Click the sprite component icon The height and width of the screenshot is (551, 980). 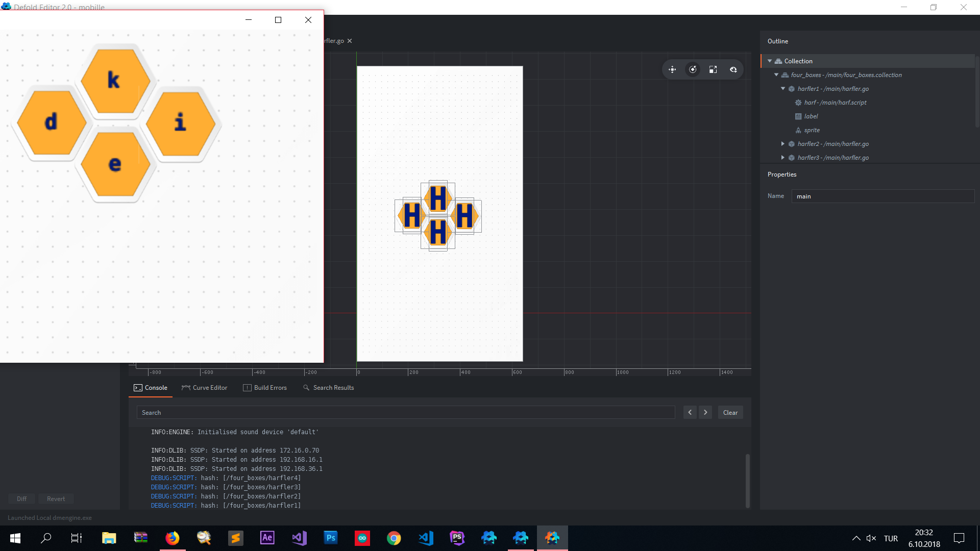tap(798, 130)
